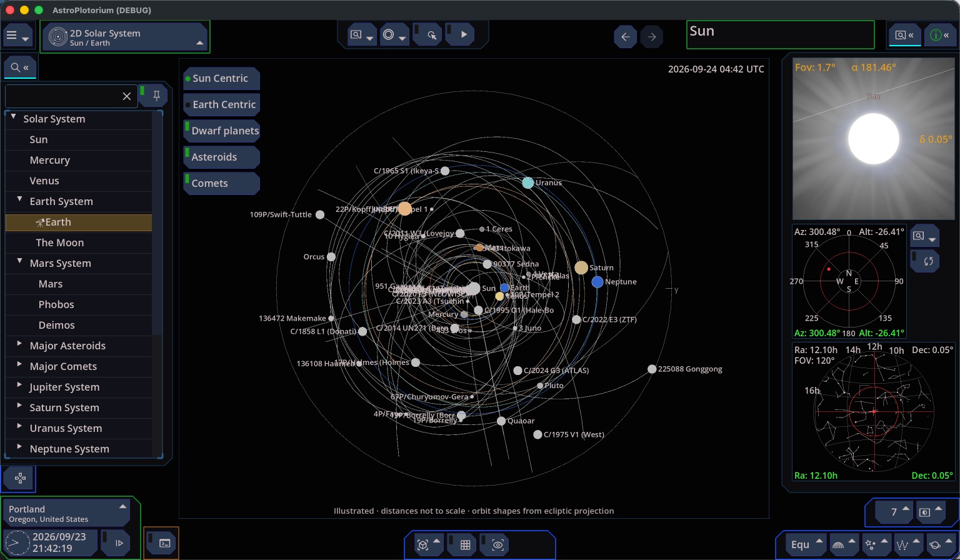Viewport: 960px width, 560px height.
Task: Expand the Jupiter System node
Action: (x=19, y=385)
